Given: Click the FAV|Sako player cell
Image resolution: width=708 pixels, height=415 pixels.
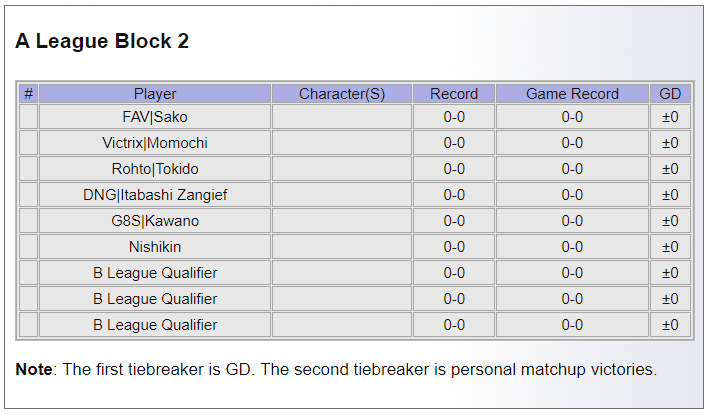Looking at the screenshot, I should [155, 117].
